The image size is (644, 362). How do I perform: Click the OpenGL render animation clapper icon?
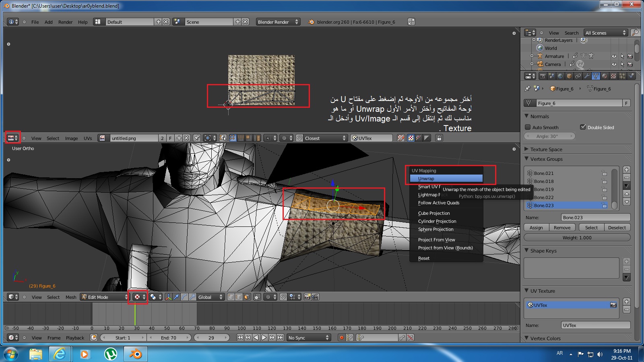[x=316, y=297]
